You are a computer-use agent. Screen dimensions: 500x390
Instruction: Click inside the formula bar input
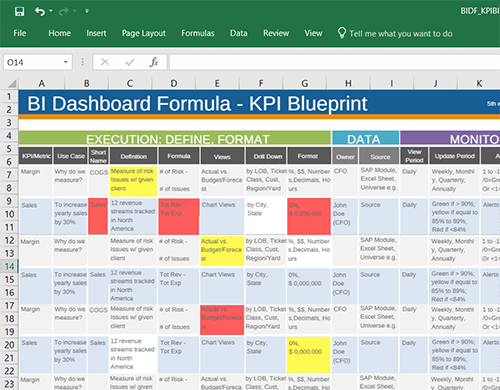click(335, 62)
